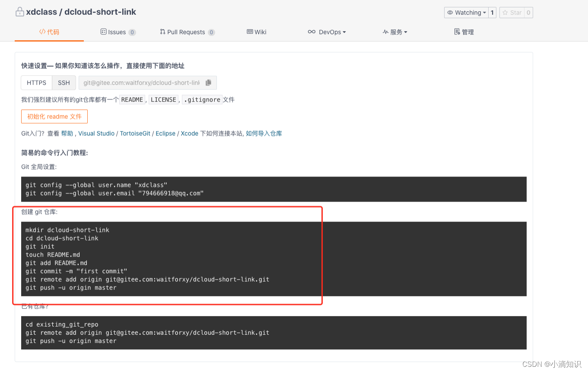Click the git init command line
Image resolution: width=588 pixels, height=372 pixels.
coord(40,247)
